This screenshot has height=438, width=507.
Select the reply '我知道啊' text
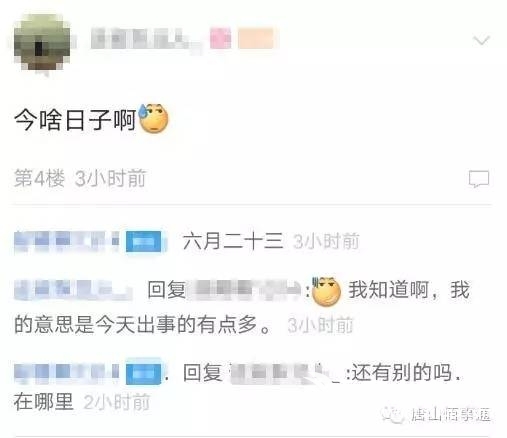coord(389,289)
